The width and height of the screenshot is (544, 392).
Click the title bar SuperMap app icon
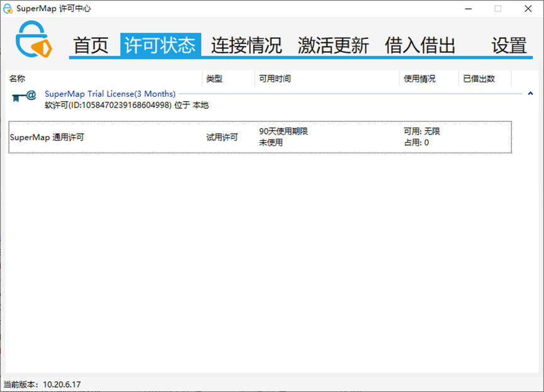[8, 9]
